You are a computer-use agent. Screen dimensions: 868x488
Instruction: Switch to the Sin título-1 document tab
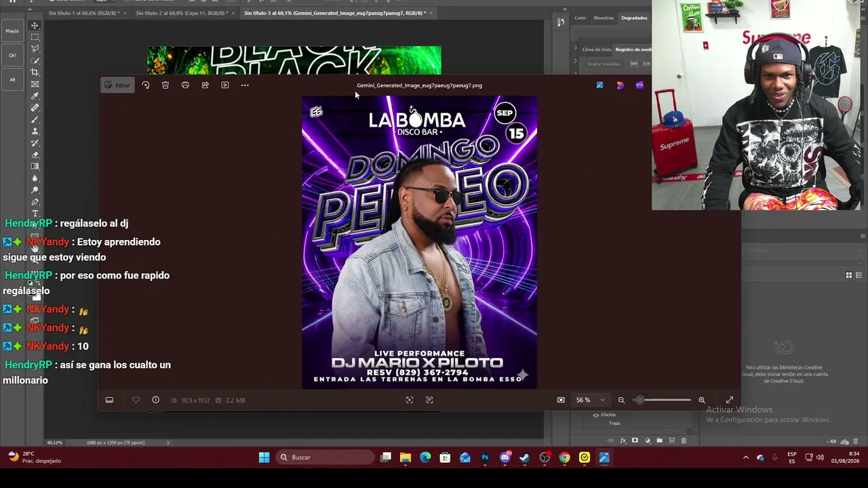83,13
